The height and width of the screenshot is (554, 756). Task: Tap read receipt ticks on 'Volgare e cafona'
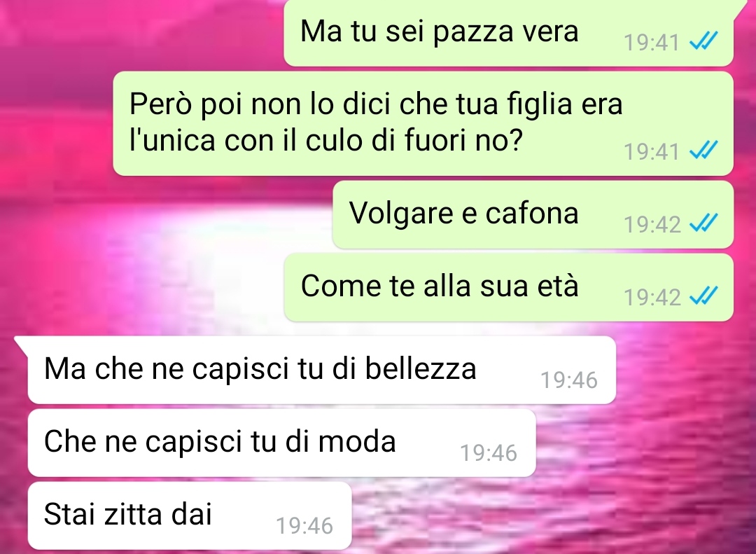(x=704, y=223)
